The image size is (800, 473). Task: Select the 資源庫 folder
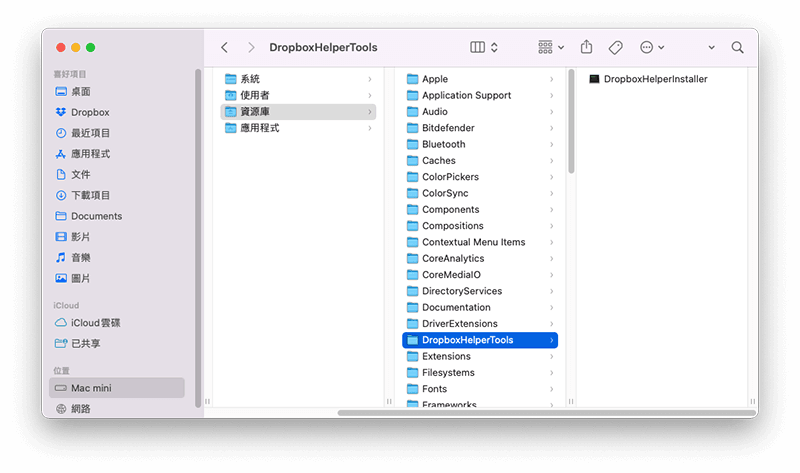click(x=298, y=112)
